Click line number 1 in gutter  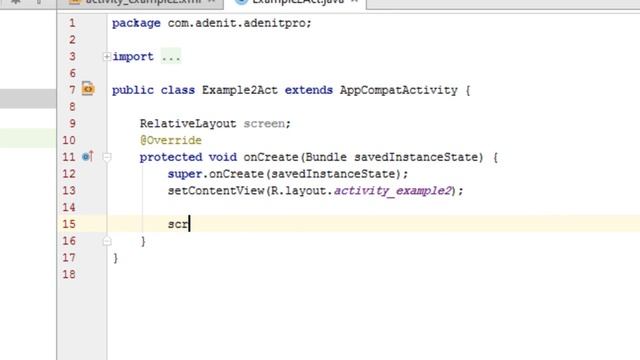click(72, 23)
